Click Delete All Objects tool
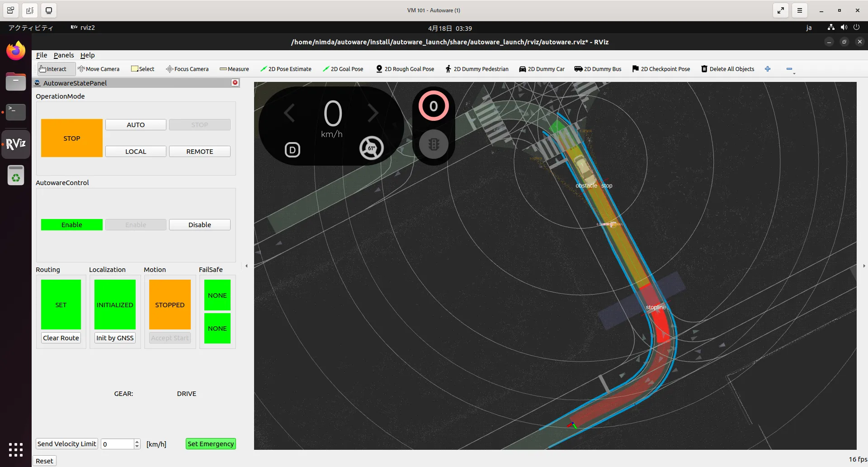This screenshot has width=868, height=467. (727, 69)
